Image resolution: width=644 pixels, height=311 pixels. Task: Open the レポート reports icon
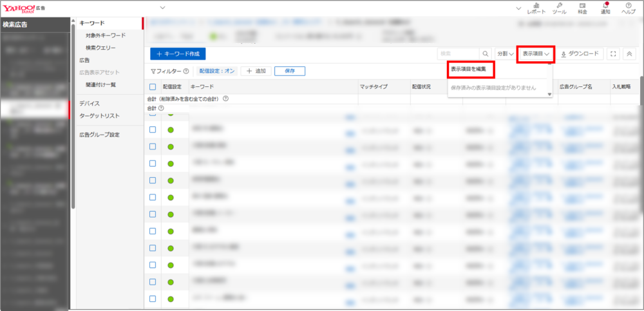point(536,8)
